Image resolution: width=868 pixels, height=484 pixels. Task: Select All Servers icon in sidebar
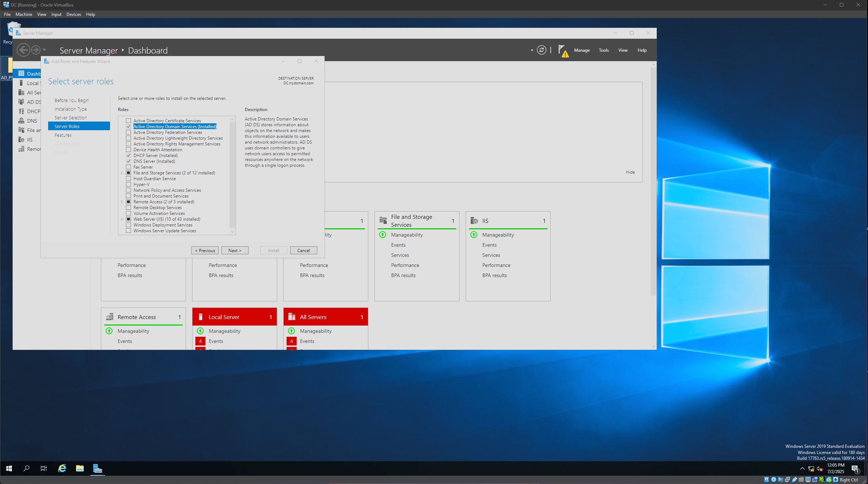(x=21, y=92)
